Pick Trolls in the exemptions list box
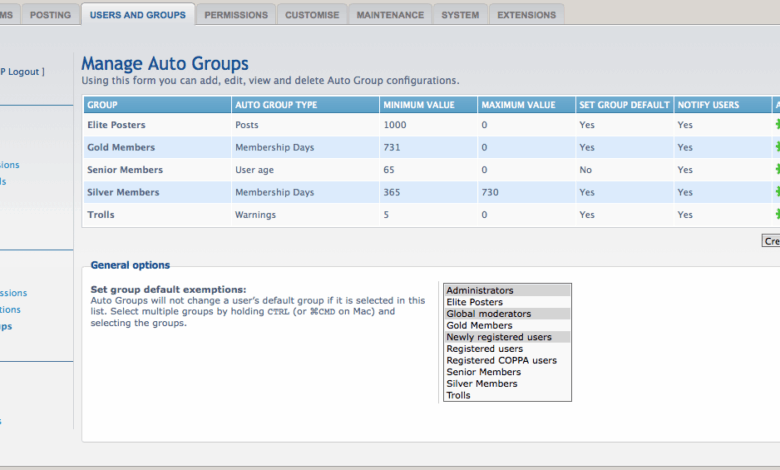Screen dimensions: 780x470 pos(458,395)
